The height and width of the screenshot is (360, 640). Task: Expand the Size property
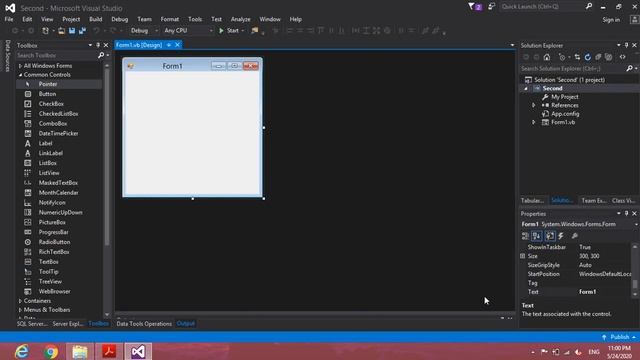point(523,256)
